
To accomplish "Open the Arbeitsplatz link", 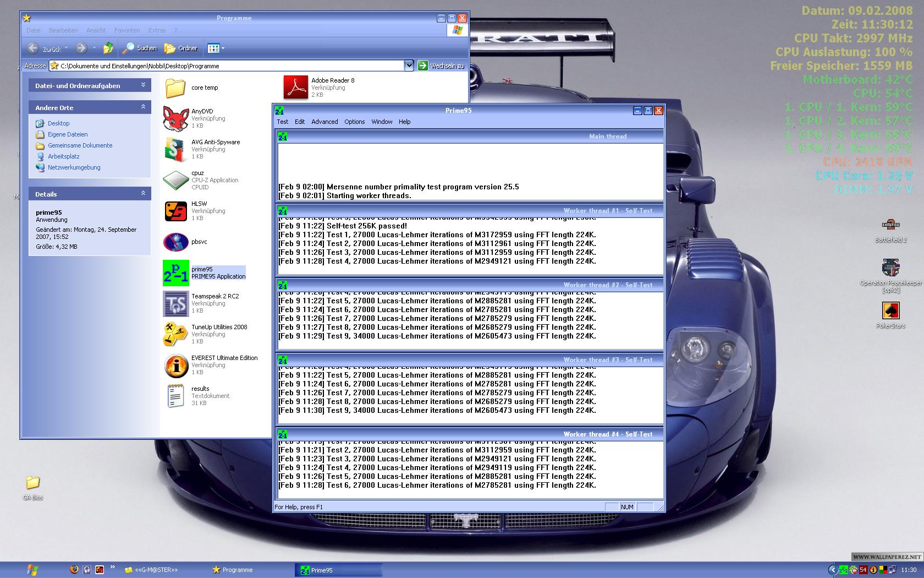I will (x=64, y=156).
